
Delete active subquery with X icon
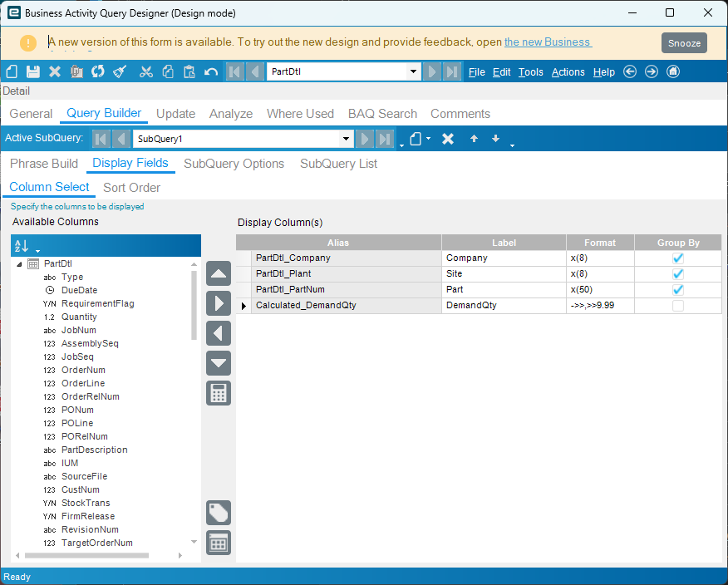click(x=448, y=139)
